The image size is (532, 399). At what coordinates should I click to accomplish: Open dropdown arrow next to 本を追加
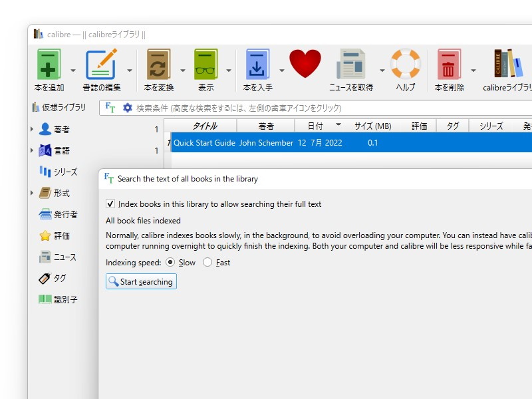(x=73, y=70)
